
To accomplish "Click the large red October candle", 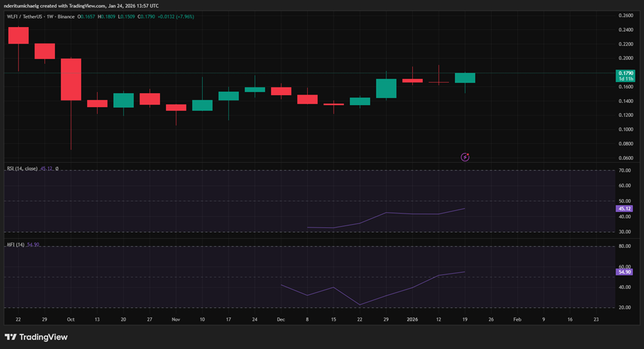I will click(x=71, y=79).
